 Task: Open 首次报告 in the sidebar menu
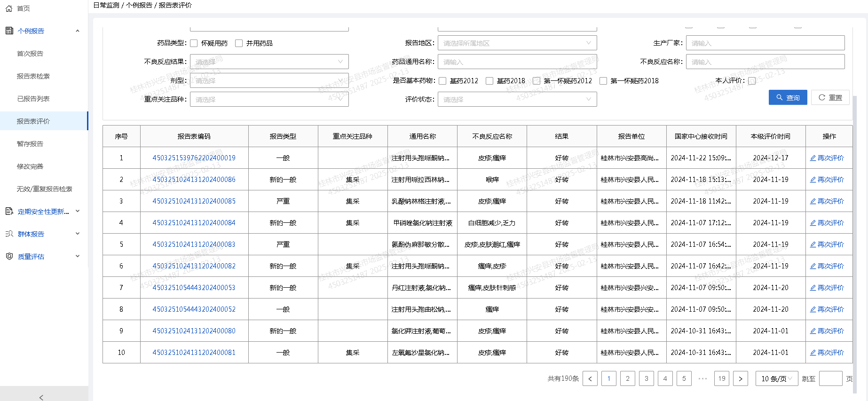[x=30, y=54]
